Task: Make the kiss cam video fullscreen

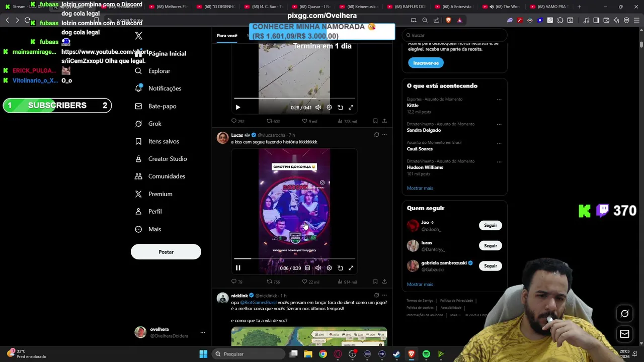Action: pos(351,268)
